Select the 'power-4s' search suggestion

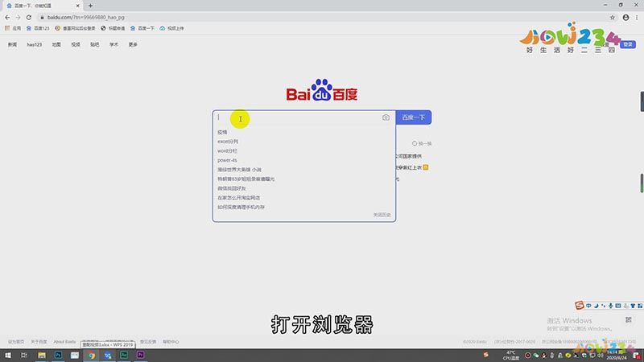coord(227,160)
